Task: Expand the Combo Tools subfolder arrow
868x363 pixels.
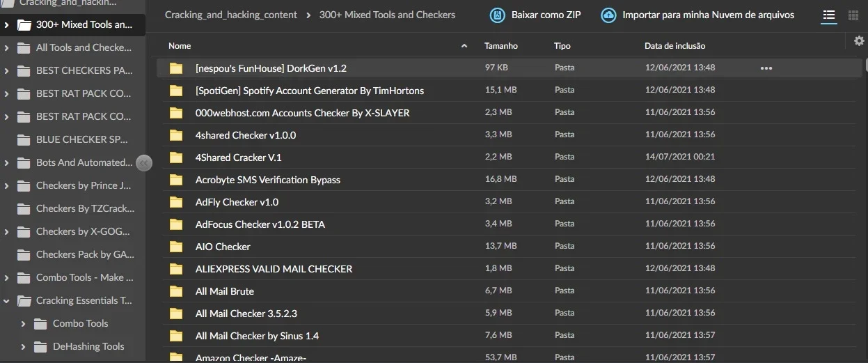Action: click(23, 324)
